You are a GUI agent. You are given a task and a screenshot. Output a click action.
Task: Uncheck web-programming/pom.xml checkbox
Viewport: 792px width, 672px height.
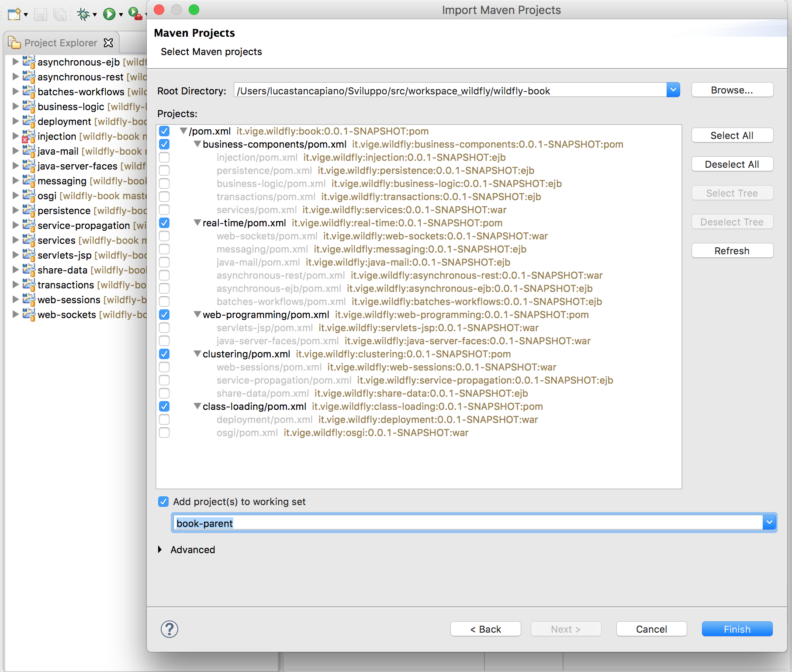coord(164,315)
